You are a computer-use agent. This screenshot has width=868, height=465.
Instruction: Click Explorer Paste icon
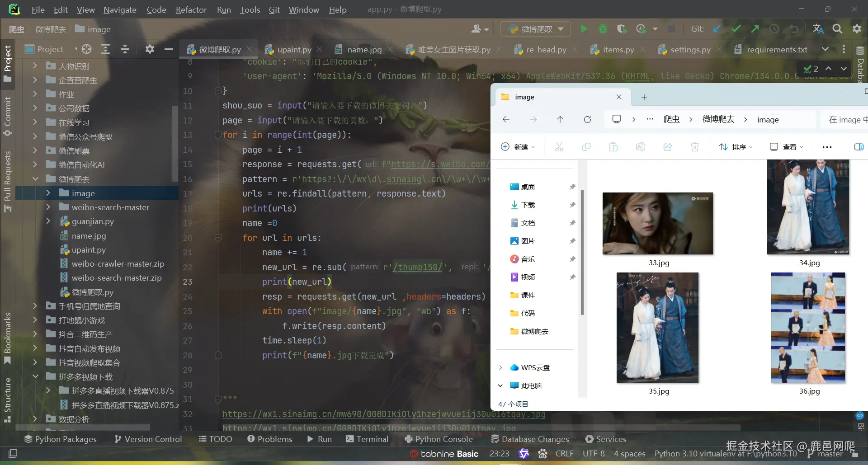(613, 147)
